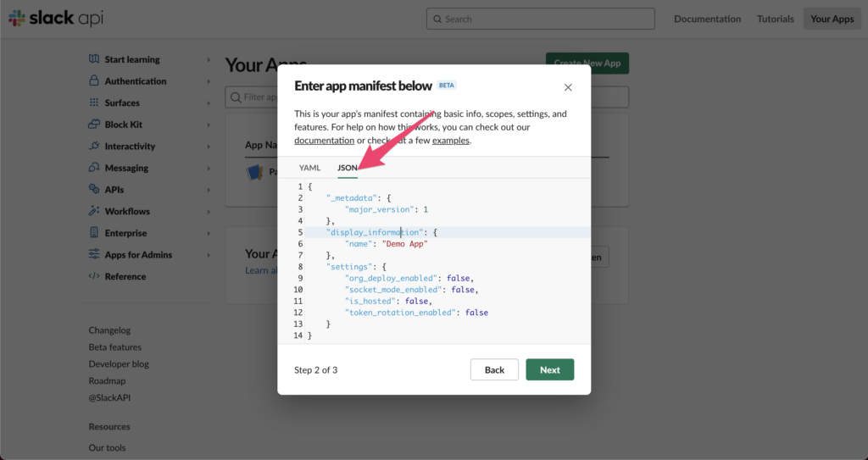Click the Start learning book icon
The image size is (868, 460).
pos(94,59)
